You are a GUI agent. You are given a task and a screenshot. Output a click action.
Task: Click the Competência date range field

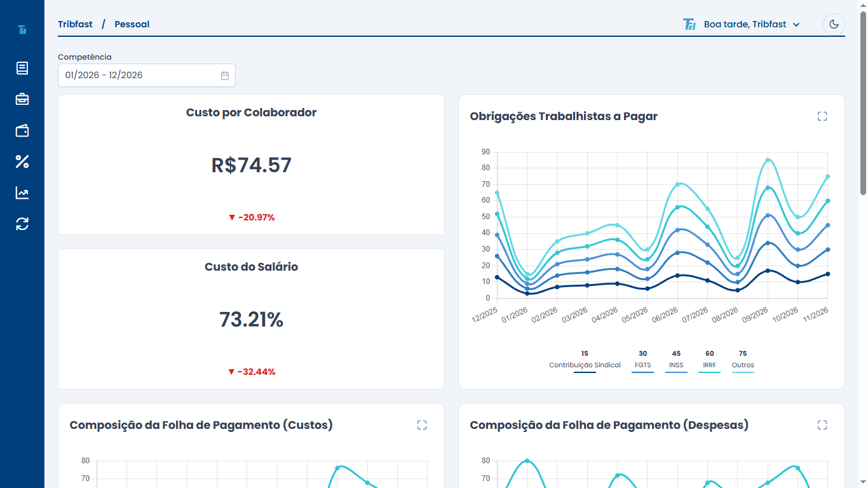147,75
